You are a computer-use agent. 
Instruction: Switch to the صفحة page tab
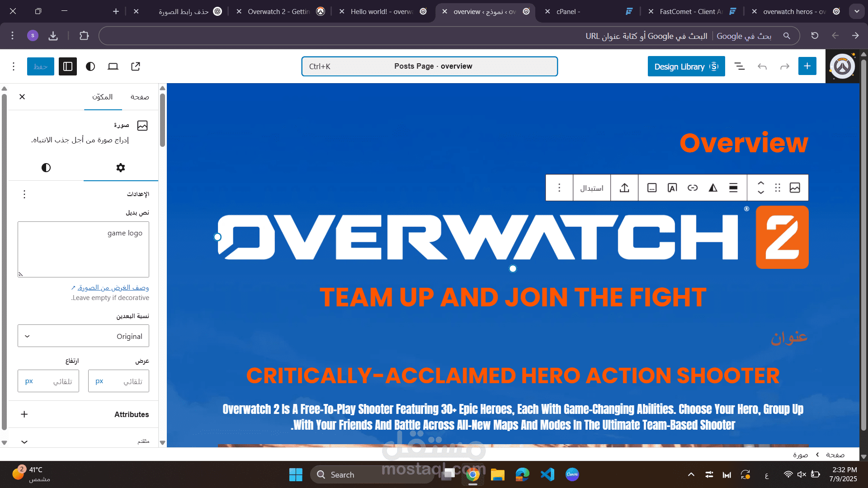140,97
